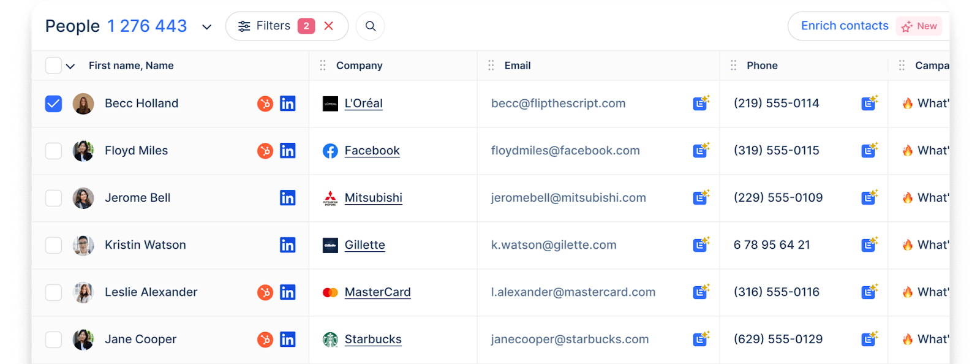Enrich the email for janecooper@starbucks.com
The image size is (980, 364).
click(701, 339)
